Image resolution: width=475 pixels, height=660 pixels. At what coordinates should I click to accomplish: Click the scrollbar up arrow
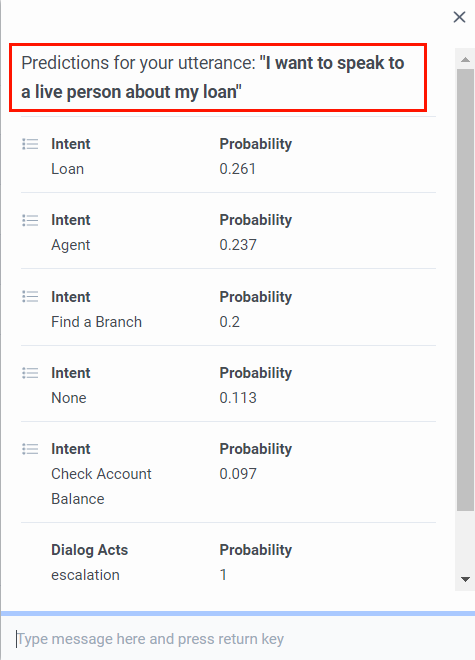pos(465,59)
